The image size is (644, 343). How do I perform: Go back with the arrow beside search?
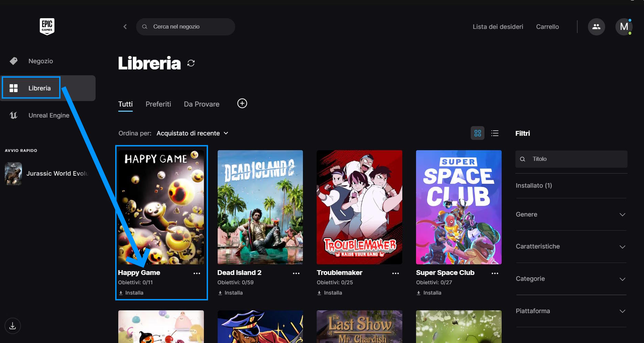pos(125,26)
